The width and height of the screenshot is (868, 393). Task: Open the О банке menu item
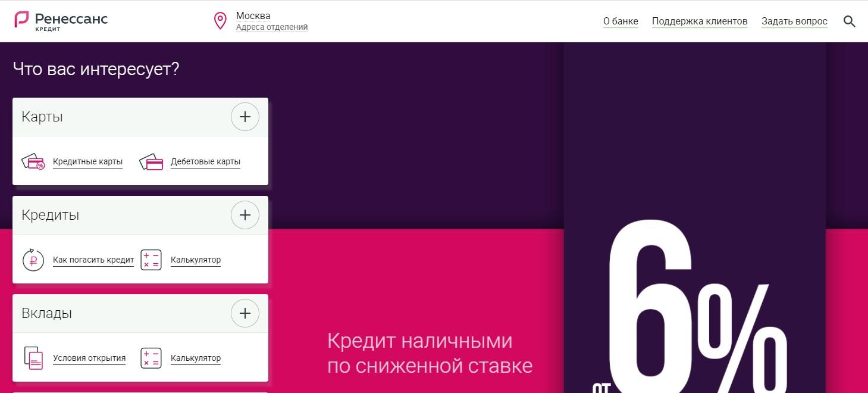coord(621,20)
